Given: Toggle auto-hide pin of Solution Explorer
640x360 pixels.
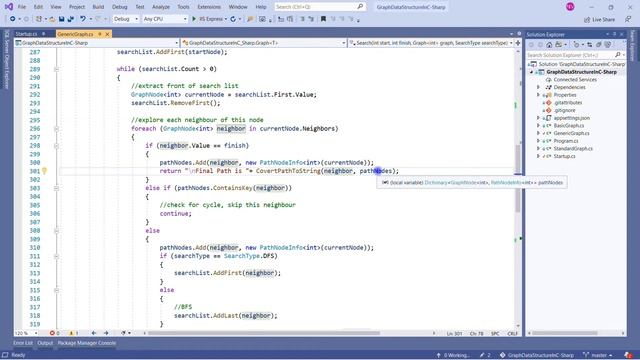Looking at the screenshot, I should [x=614, y=34].
